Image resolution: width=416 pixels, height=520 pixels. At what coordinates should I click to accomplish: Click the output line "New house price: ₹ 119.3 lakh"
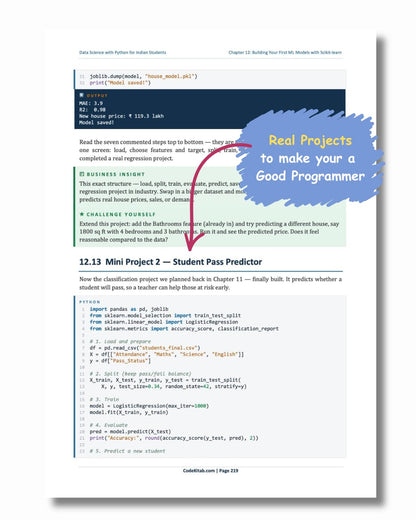pyautogui.click(x=121, y=116)
